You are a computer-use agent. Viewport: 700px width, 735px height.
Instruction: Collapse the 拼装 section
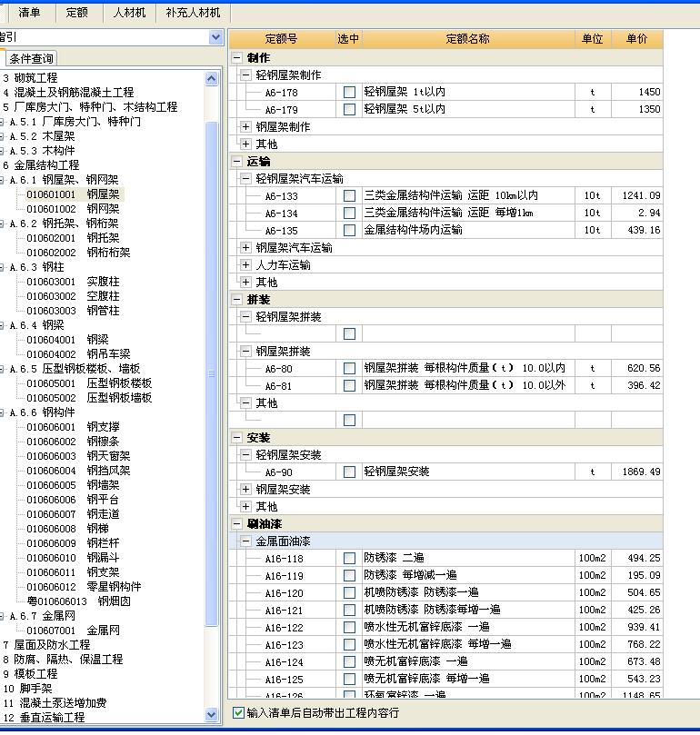point(237,300)
